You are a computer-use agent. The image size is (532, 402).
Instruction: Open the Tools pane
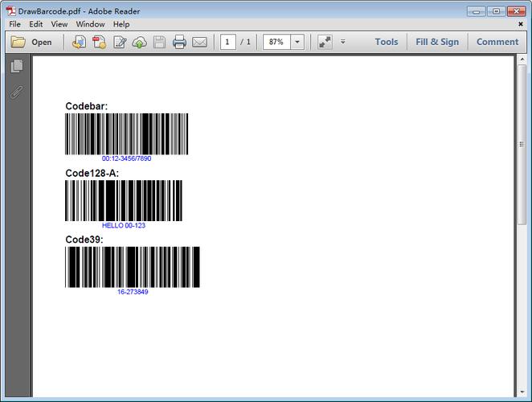tap(387, 42)
